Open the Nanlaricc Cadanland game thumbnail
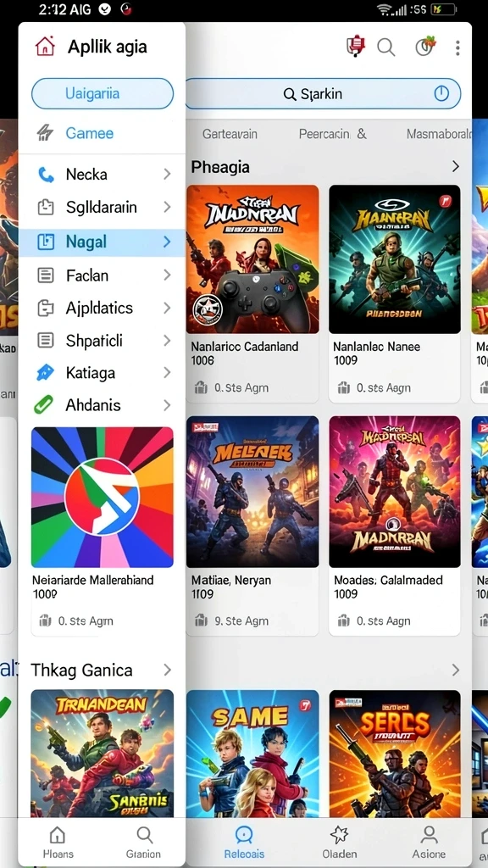 252,259
